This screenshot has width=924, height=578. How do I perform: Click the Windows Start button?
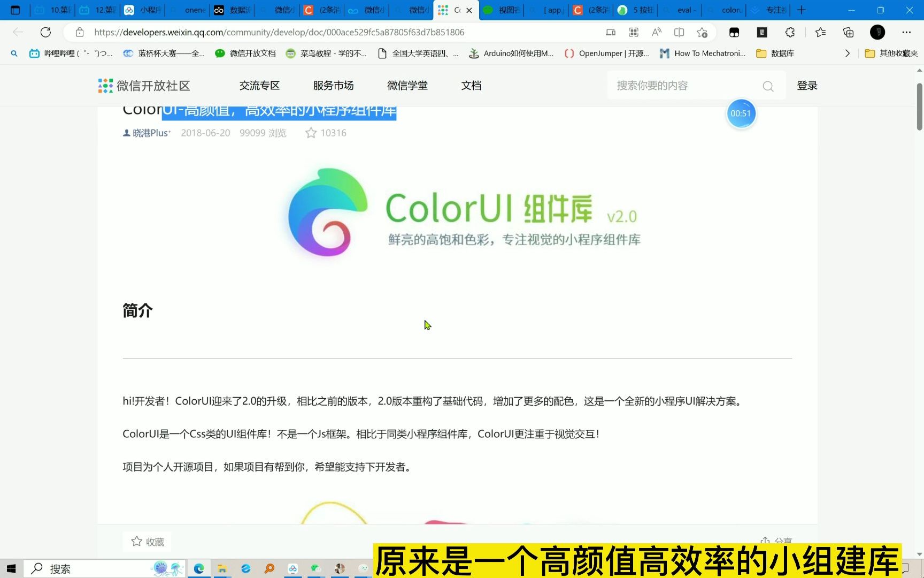tap(11, 568)
